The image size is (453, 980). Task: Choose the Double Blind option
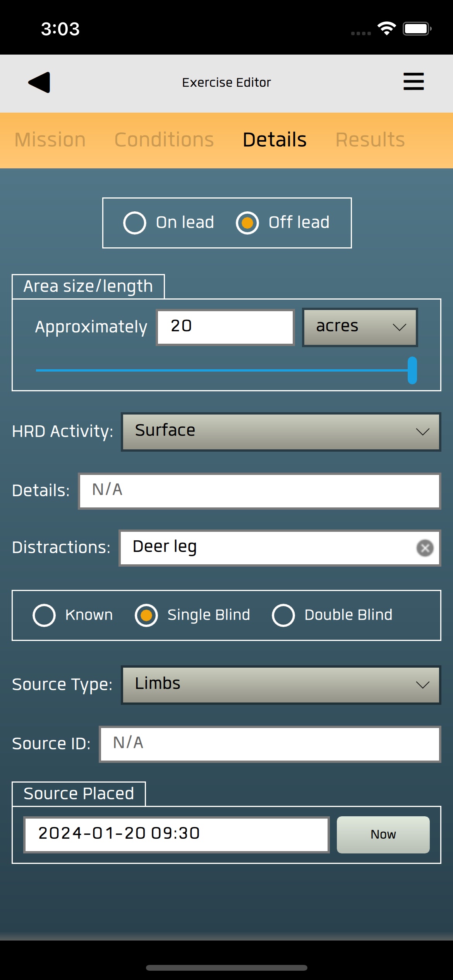pyautogui.click(x=283, y=615)
